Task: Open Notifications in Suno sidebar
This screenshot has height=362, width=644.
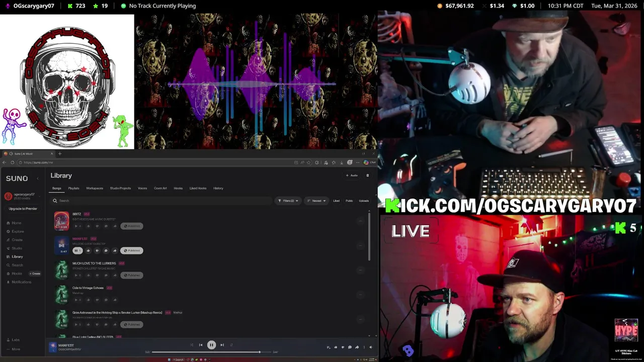Action: click(x=19, y=282)
